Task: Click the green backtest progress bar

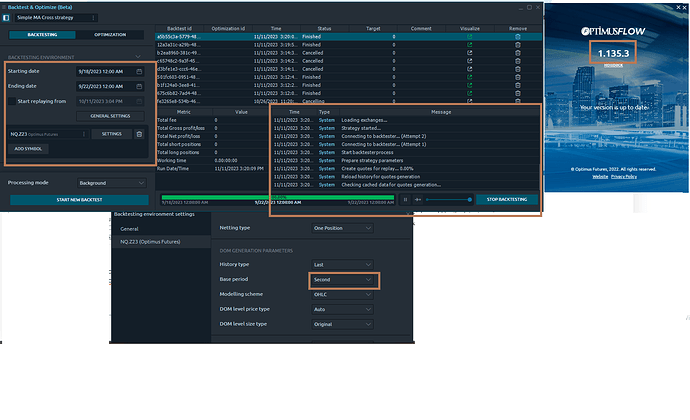Action: click(278, 197)
